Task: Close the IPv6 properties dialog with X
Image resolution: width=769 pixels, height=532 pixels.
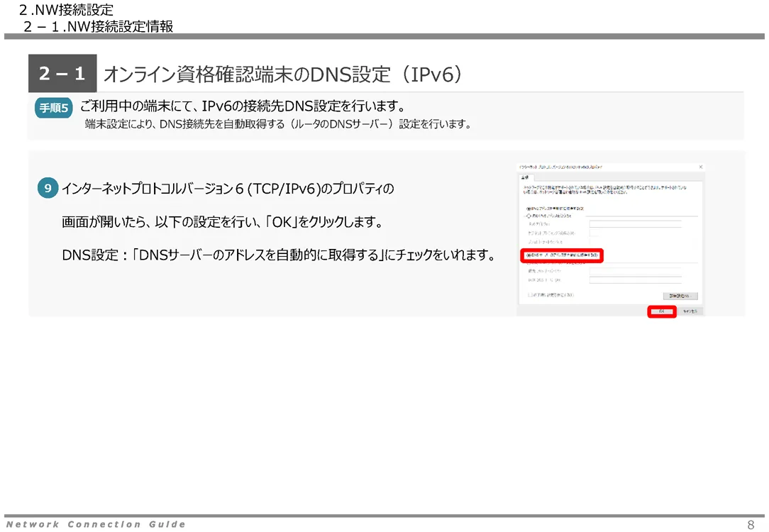Action: pyautogui.click(x=701, y=167)
